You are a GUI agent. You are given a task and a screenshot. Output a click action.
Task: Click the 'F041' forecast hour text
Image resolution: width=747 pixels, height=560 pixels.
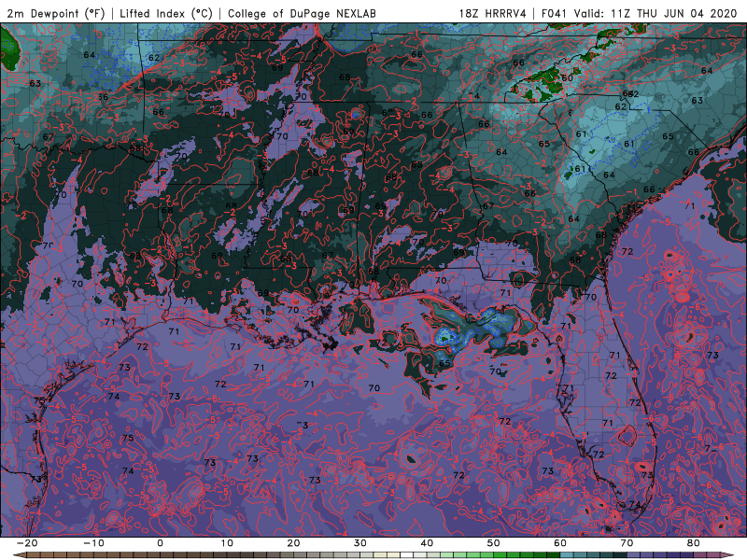point(555,13)
